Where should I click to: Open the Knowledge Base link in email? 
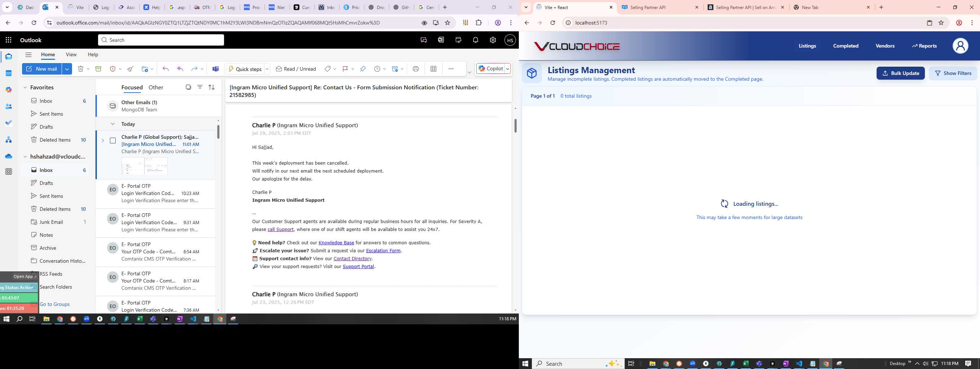336,243
